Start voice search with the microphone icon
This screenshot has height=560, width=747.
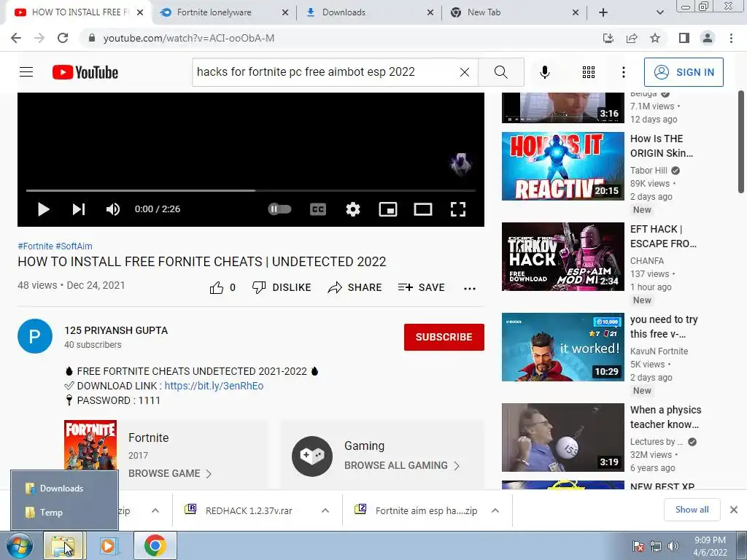coord(544,72)
